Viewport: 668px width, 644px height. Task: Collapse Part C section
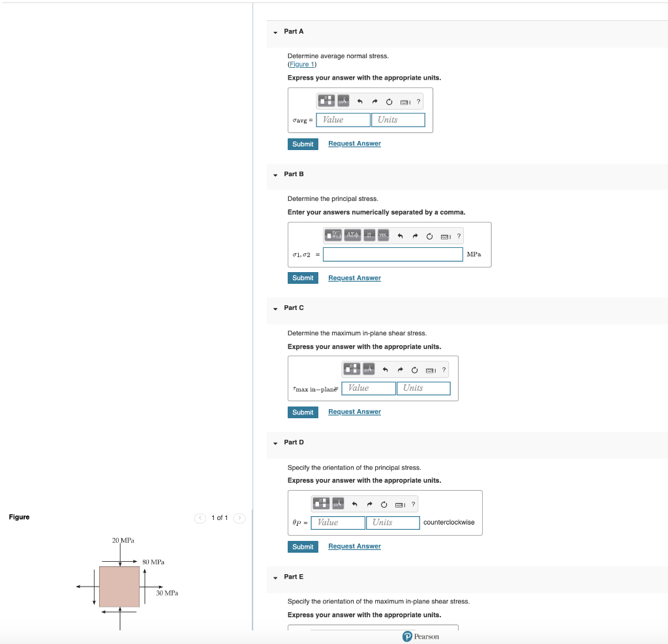pyautogui.click(x=275, y=309)
